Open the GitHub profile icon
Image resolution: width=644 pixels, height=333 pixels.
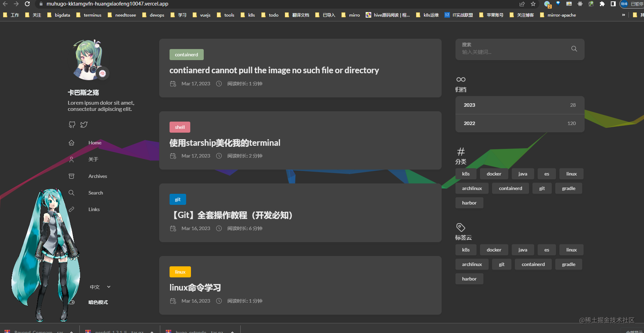[x=72, y=125]
